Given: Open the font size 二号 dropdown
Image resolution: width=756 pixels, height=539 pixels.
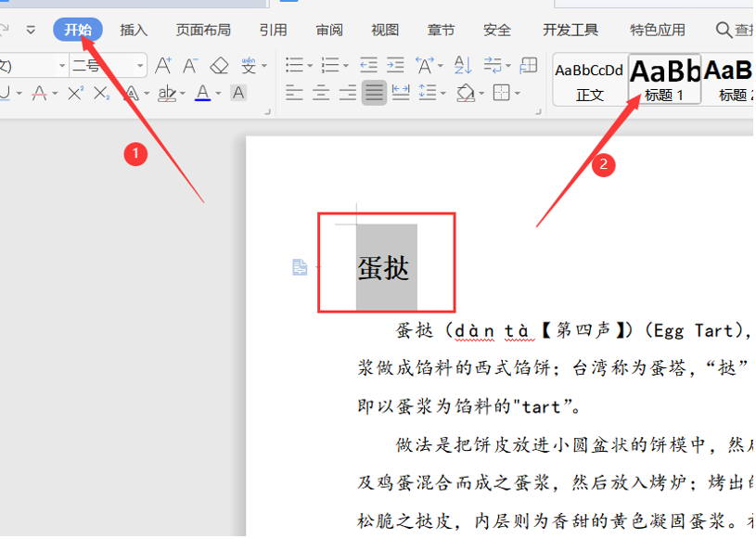Looking at the screenshot, I should (140, 65).
